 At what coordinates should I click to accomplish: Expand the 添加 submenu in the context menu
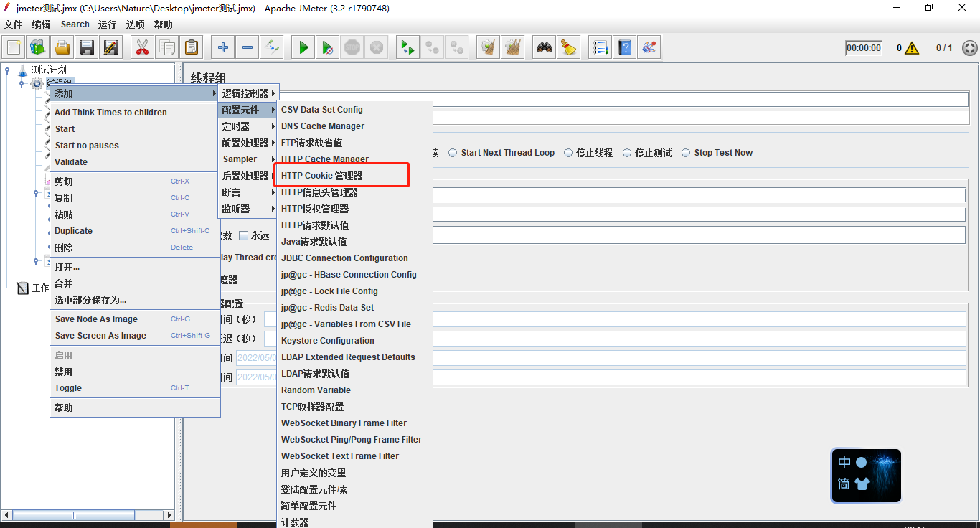[135, 93]
